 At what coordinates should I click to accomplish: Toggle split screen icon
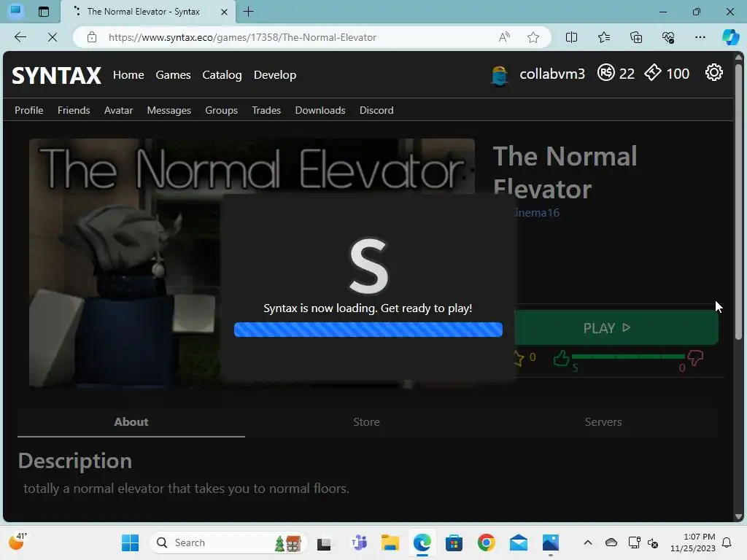(x=571, y=37)
